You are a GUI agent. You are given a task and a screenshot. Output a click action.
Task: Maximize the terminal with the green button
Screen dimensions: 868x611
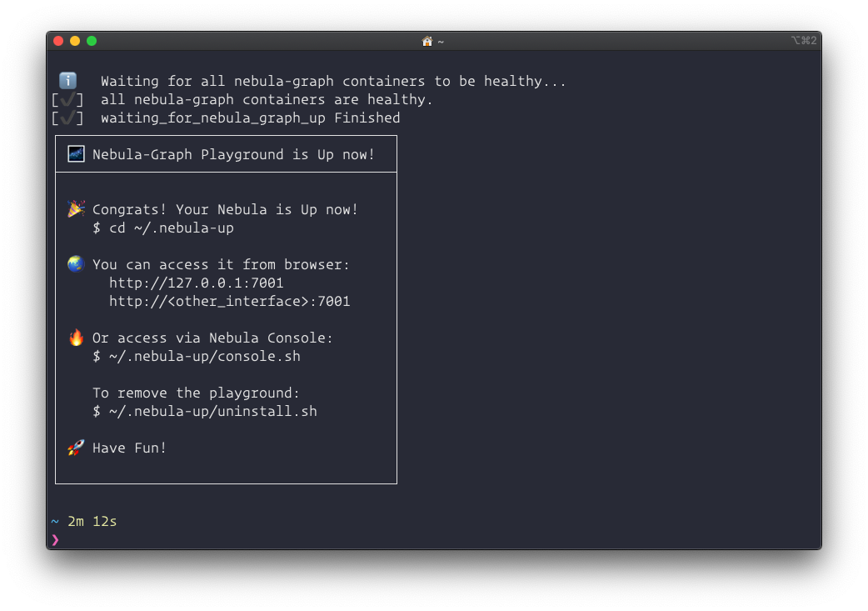point(92,41)
